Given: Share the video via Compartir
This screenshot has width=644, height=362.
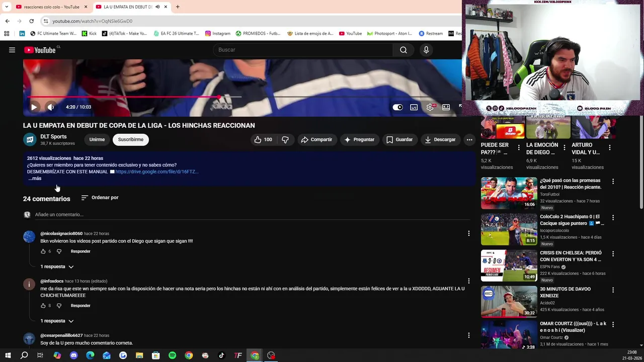Looking at the screenshot, I should pos(316,140).
